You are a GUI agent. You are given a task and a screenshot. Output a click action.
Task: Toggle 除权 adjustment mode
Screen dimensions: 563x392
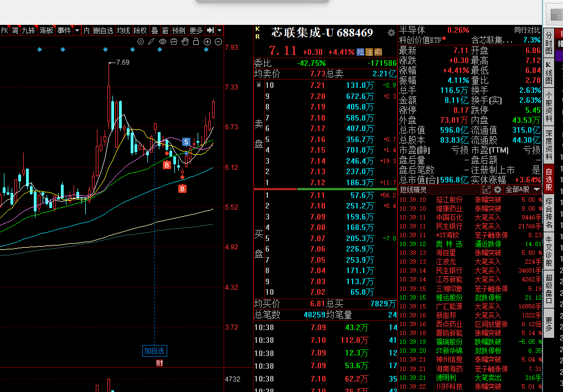tap(140, 30)
